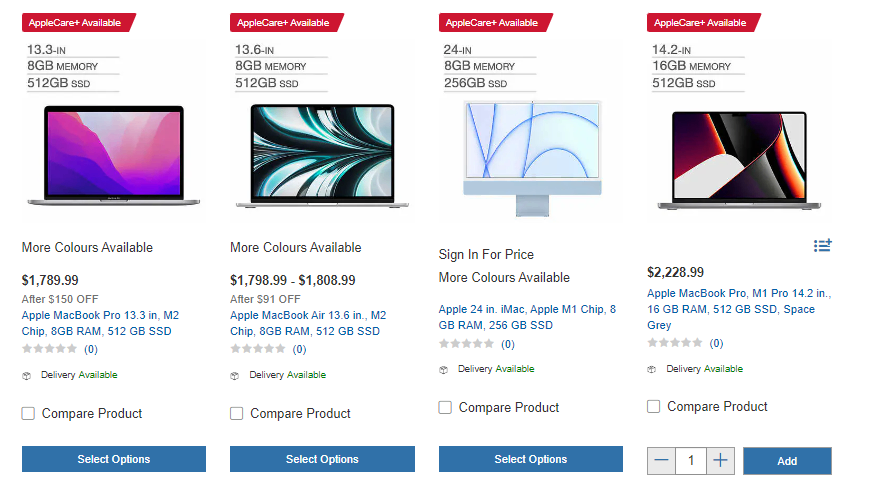Click the minus quantity button
874x484 pixels.
661,461
